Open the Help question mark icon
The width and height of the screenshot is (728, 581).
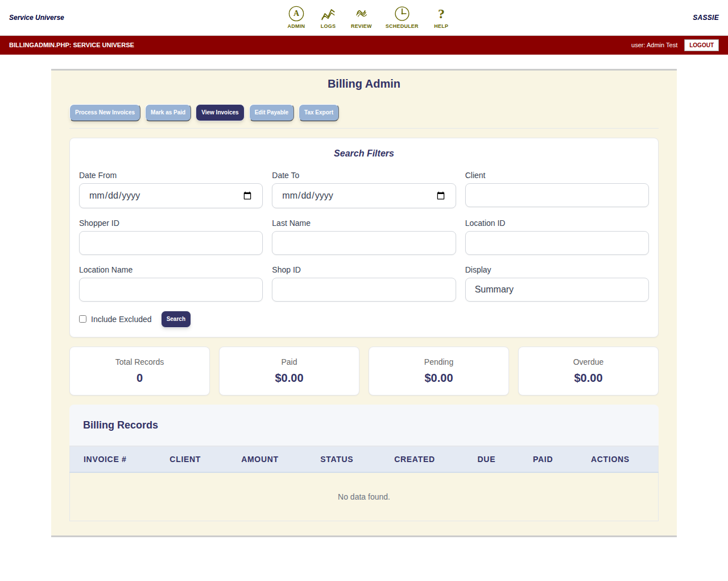[x=441, y=14]
